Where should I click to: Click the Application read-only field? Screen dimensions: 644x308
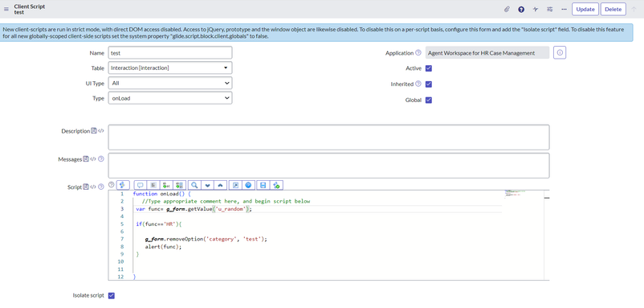[x=487, y=52]
